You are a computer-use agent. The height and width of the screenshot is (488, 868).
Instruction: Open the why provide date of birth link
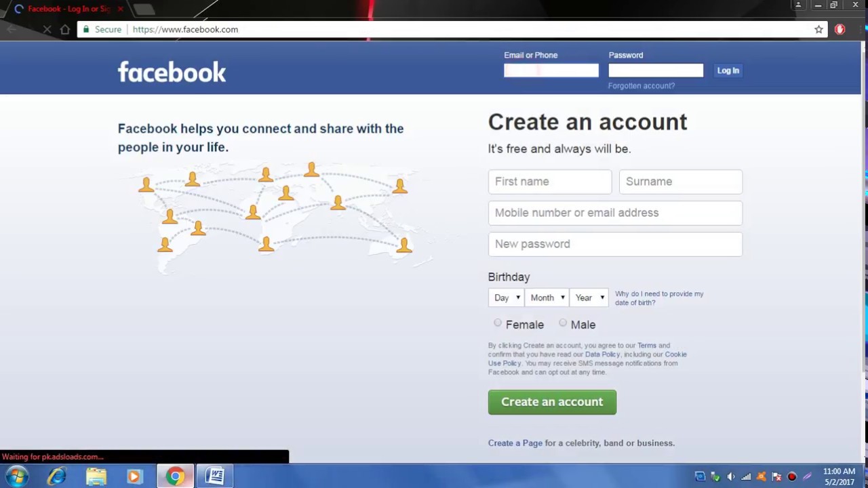click(x=659, y=298)
